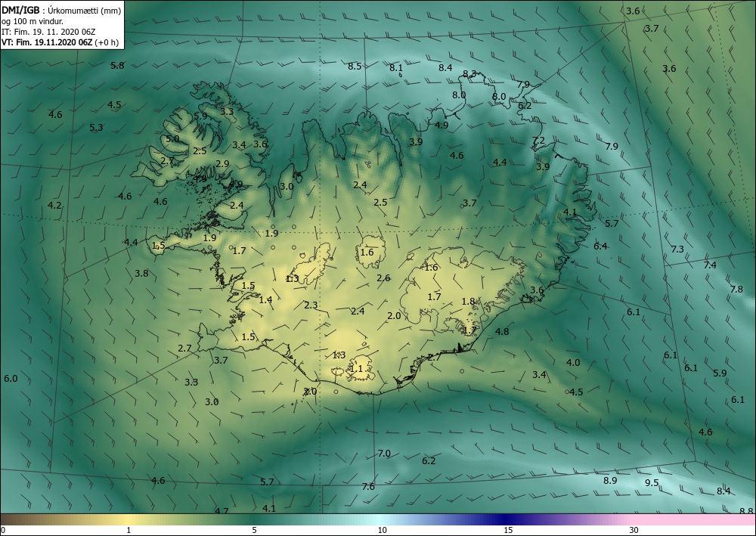This screenshot has height=536, width=756.
Task: Click the '5' label under the color scale
Action: pos(254,531)
